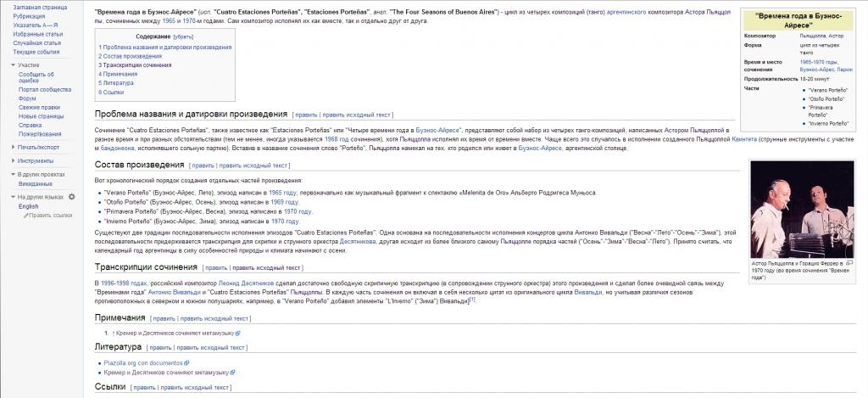
Task: Click править next to Состав произведения heading
Action: 203,165
